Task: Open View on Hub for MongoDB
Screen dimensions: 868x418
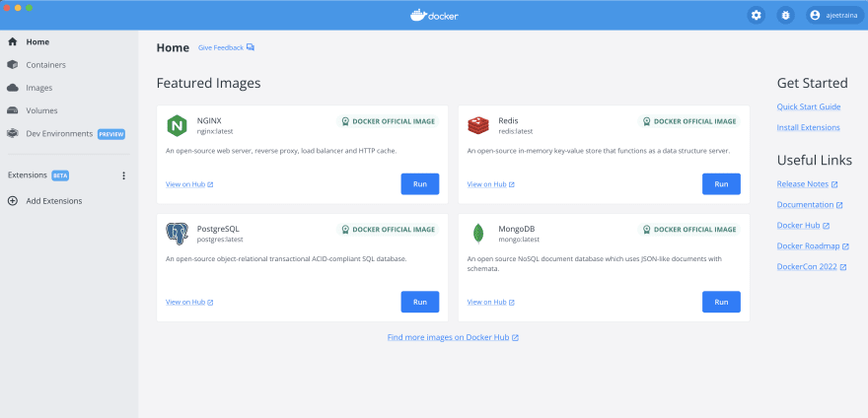Action: [491, 303]
